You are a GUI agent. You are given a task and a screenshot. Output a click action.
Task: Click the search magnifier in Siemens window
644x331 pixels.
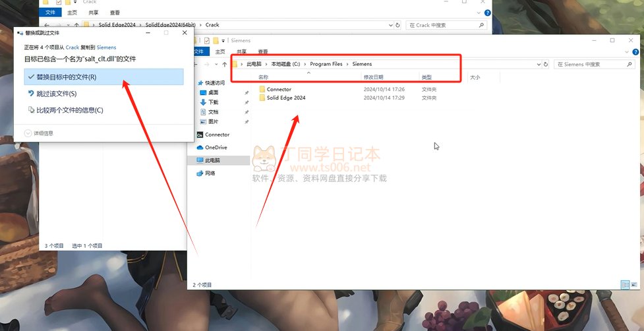click(x=629, y=65)
